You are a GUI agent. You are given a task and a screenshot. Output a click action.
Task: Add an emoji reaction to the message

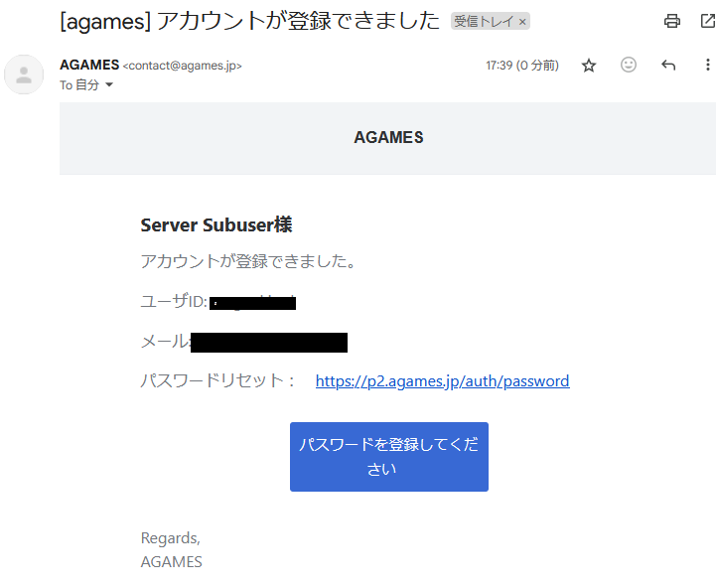(x=629, y=66)
